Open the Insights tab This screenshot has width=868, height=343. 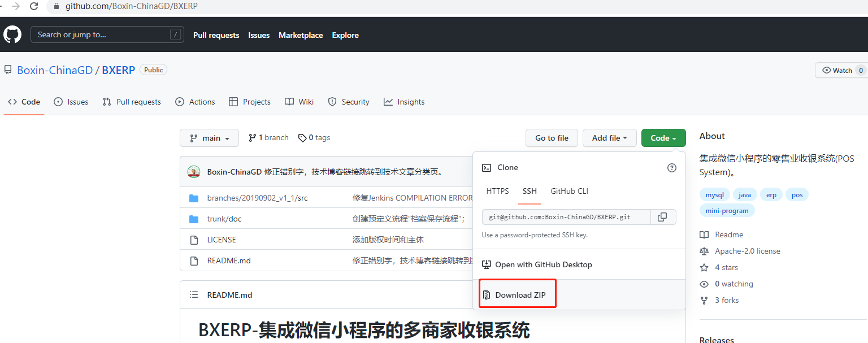tap(404, 102)
